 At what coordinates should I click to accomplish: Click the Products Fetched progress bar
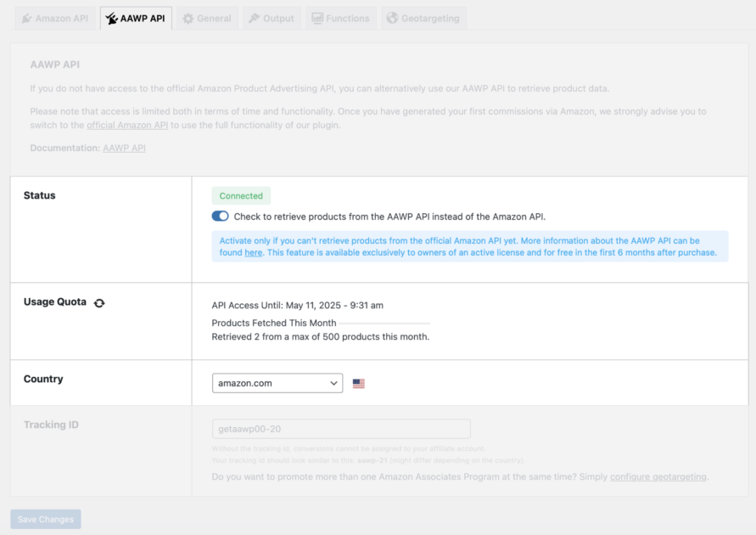coord(384,324)
